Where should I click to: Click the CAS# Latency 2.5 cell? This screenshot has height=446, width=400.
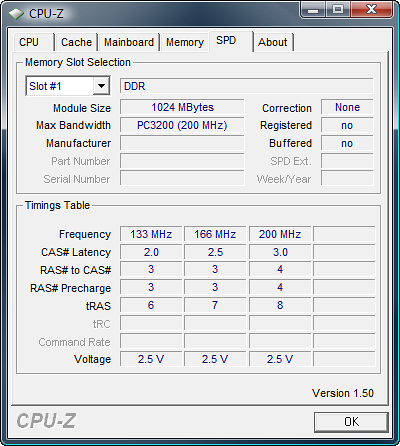[x=215, y=252]
